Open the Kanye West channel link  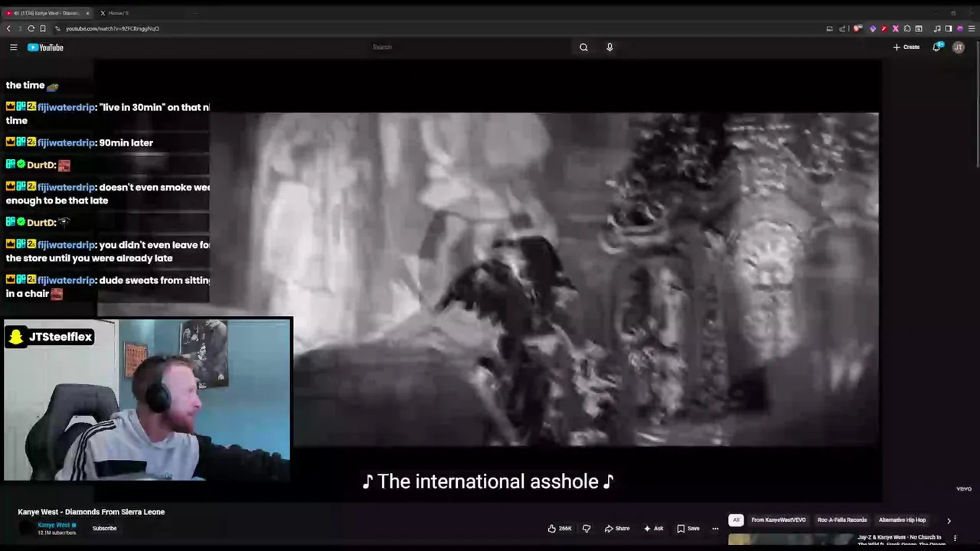point(54,525)
